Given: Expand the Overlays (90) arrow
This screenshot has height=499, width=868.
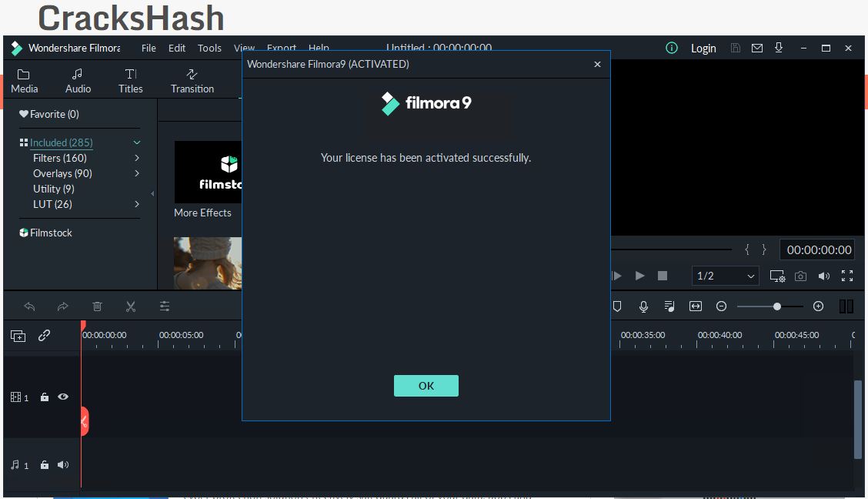Looking at the screenshot, I should (137, 173).
